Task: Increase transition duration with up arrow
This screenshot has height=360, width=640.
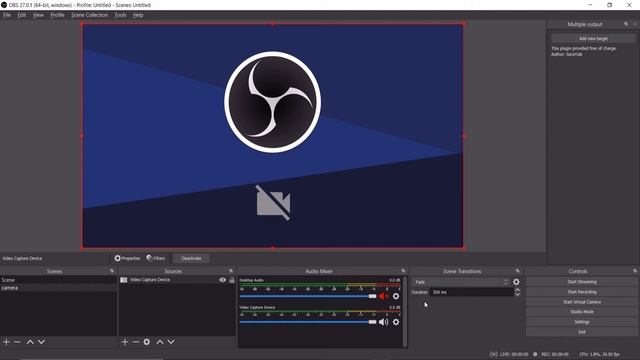Action: pyautogui.click(x=517, y=290)
